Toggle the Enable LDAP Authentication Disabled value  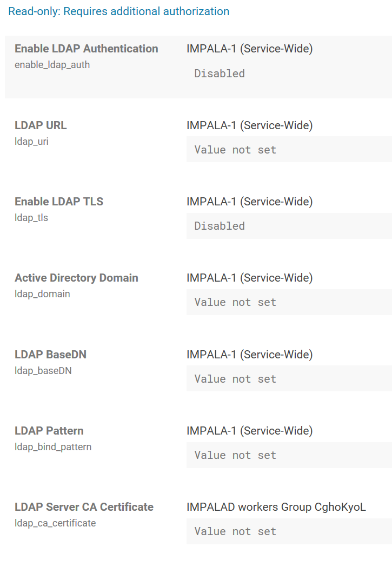point(220,74)
